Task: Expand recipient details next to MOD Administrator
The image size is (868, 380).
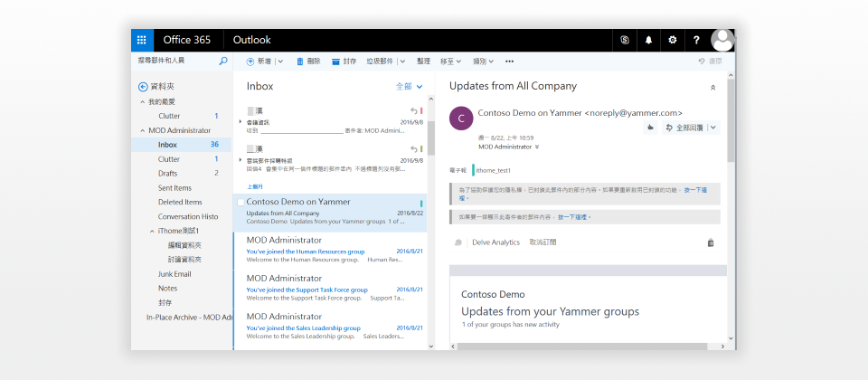Action: 537,147
